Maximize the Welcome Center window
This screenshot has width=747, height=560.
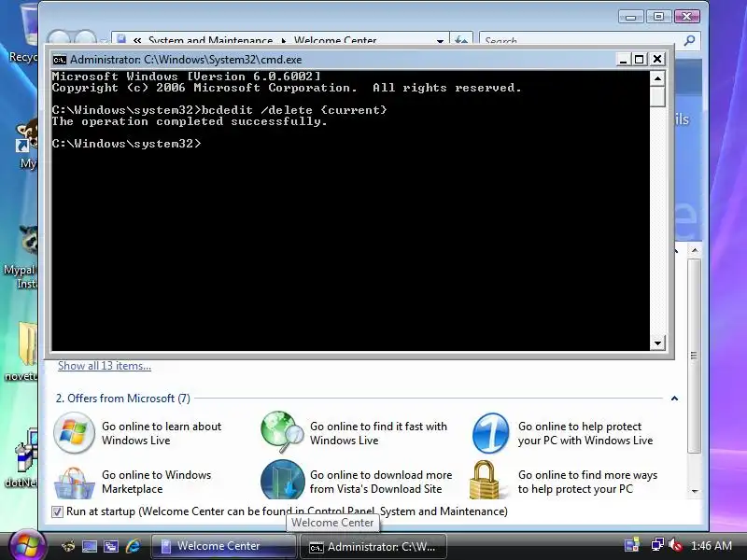658,17
